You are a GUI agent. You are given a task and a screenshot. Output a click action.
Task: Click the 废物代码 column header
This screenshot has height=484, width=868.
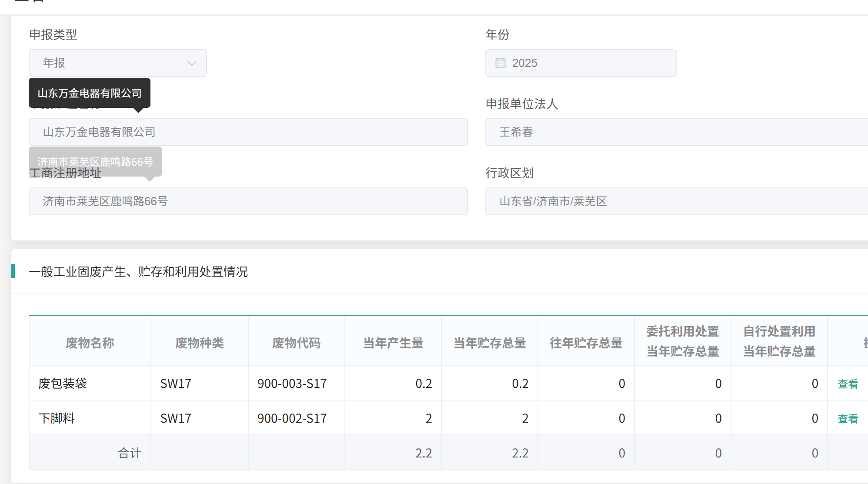point(296,343)
